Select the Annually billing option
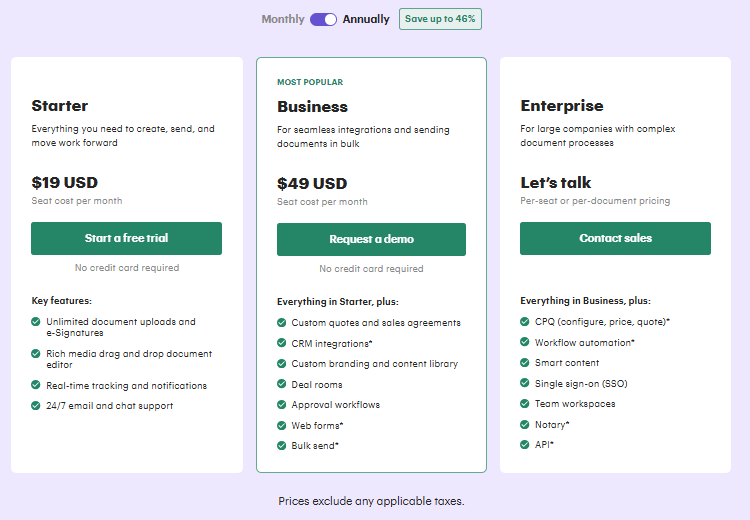Viewport: 750px width, 520px height. click(366, 19)
